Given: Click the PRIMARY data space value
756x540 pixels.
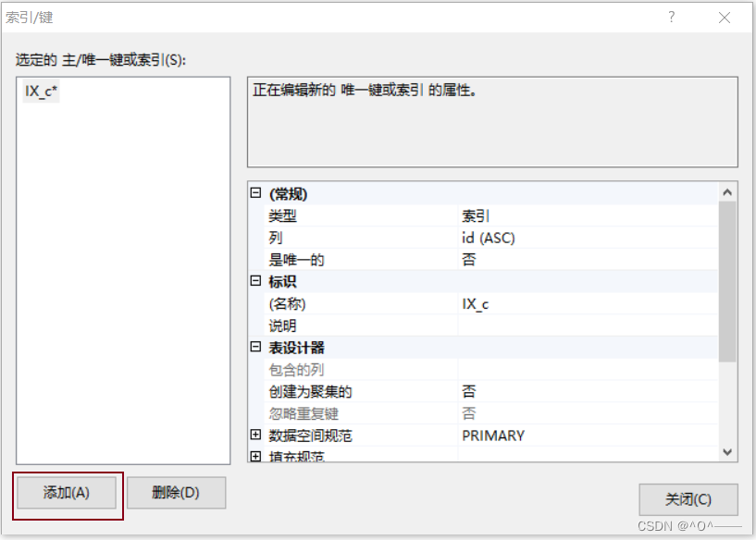Looking at the screenshot, I should point(493,436).
